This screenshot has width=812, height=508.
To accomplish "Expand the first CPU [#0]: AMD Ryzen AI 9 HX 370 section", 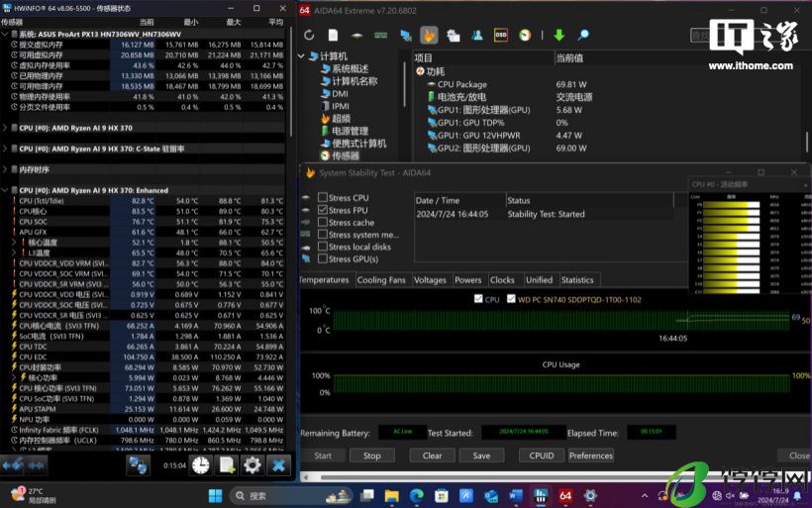I will click(x=5, y=128).
